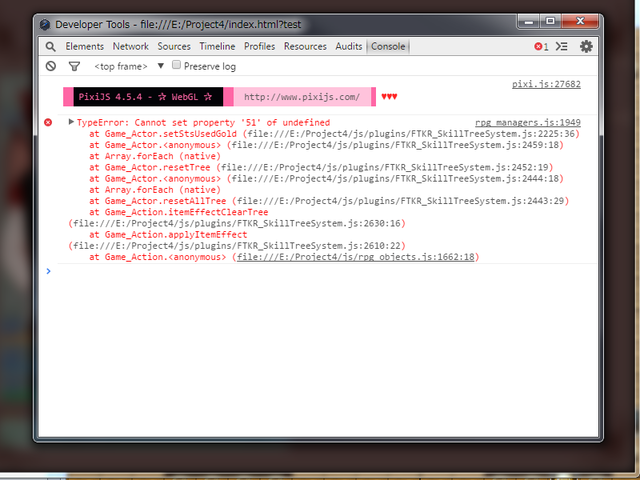Clear console with the circle-slash icon
Image resolution: width=640 pixels, height=480 pixels.
point(51,66)
